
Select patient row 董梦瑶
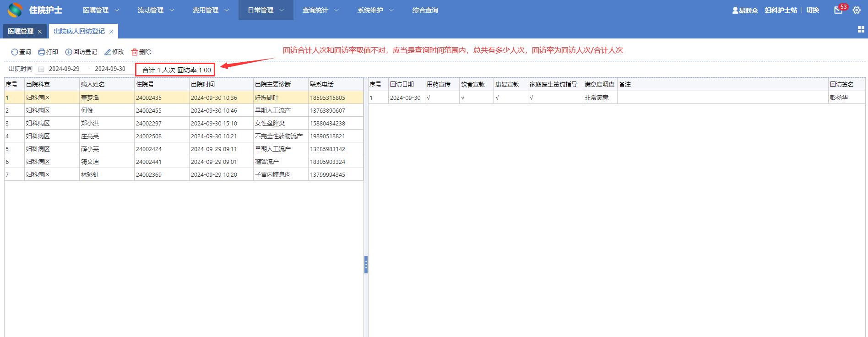point(184,98)
